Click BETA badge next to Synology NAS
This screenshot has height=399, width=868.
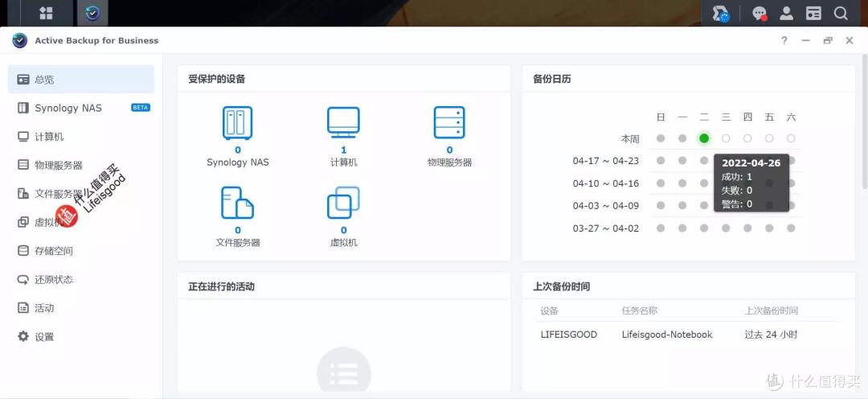coord(141,108)
